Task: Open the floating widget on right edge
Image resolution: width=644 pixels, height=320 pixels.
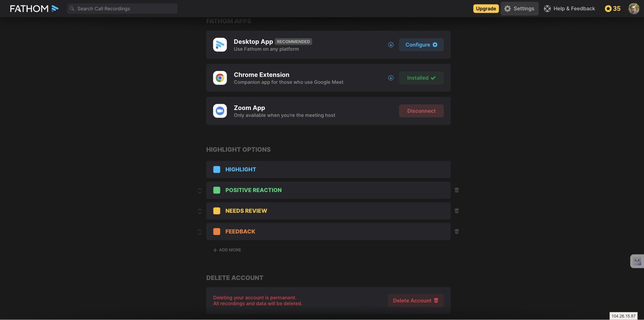Action: pos(637,261)
